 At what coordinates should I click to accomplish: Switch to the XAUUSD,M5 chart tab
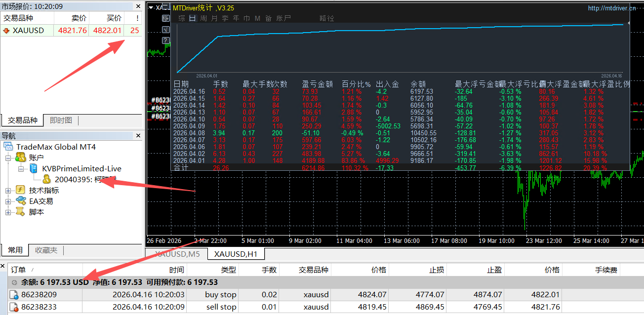click(177, 254)
